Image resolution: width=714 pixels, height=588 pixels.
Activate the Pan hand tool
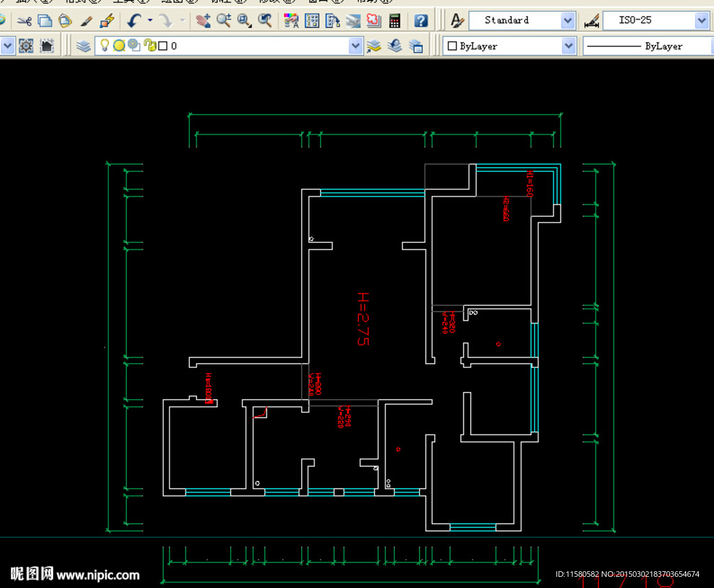pos(203,21)
